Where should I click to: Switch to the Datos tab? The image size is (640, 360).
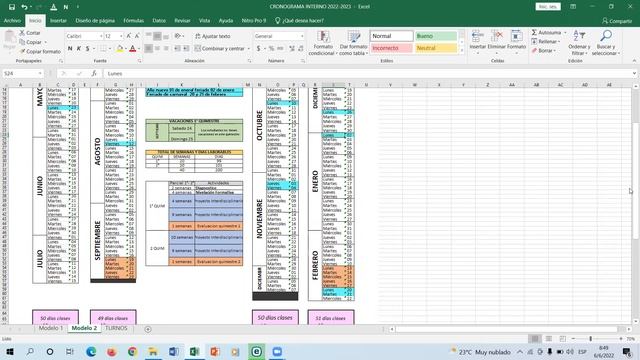159,20
